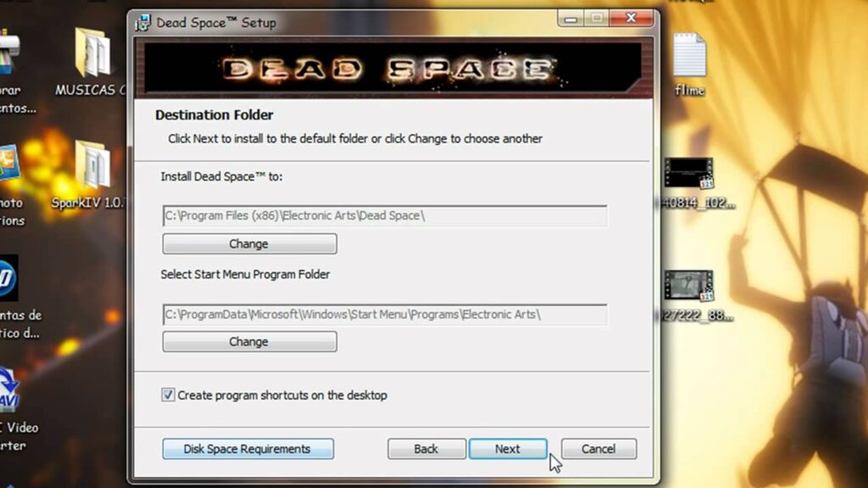Click the 'Install Dead Space™ to:' label
868x488 pixels.
point(221,176)
